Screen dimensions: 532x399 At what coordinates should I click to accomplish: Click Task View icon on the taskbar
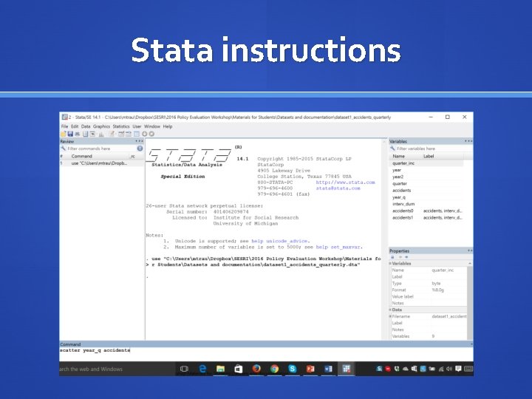(x=184, y=369)
